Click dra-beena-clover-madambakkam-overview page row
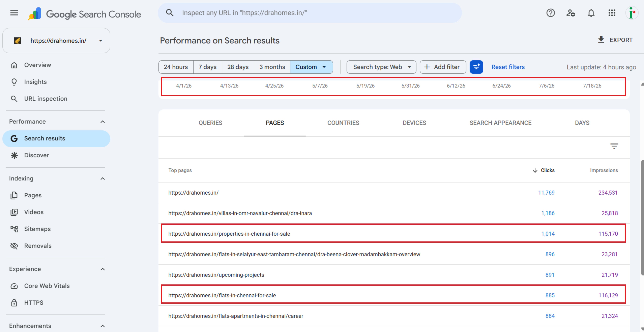The height and width of the screenshot is (332, 644). [394, 254]
